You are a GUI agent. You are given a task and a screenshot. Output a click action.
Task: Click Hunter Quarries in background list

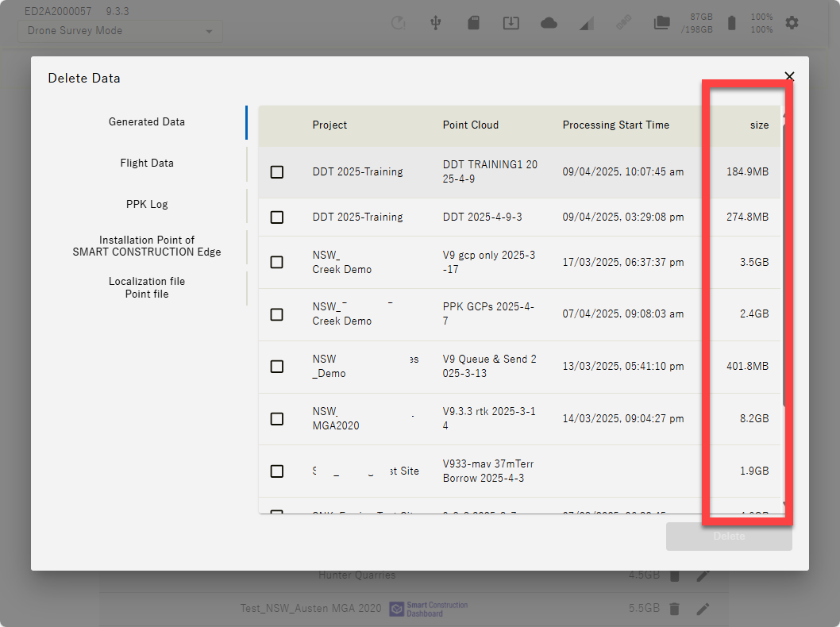356,575
